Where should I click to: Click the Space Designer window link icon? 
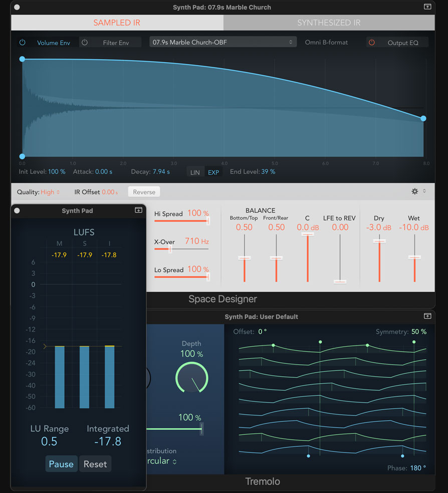tap(427, 7)
